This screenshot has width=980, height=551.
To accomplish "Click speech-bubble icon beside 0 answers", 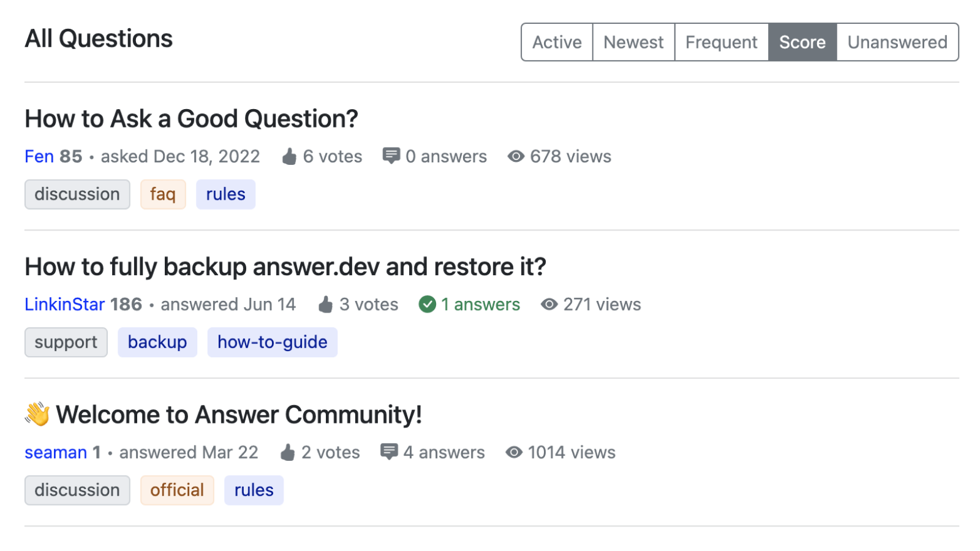I will pyautogui.click(x=391, y=156).
